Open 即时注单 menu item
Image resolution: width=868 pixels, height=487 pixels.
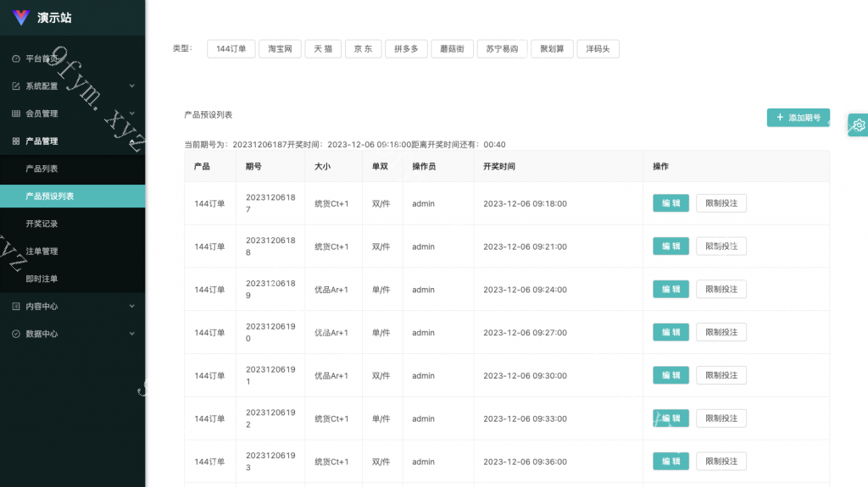pyautogui.click(x=73, y=279)
